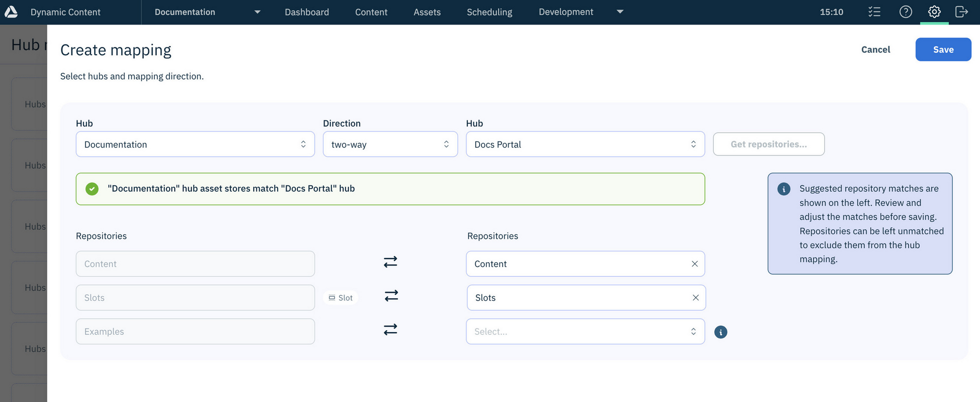Click the Examples source repository field
Image resolution: width=980 pixels, height=402 pixels.
tap(195, 332)
